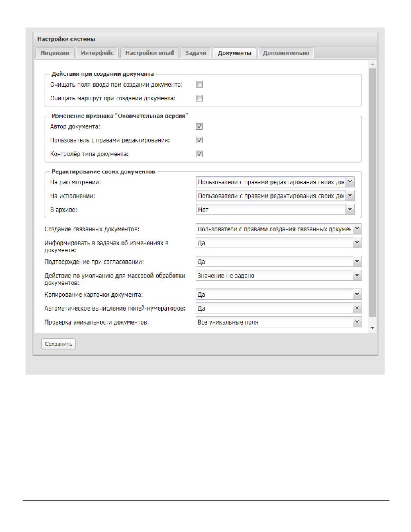The image size is (411, 532).
Task: Open 'Подтверждение при согласовании' dropdown arrow
Action: tap(357, 261)
